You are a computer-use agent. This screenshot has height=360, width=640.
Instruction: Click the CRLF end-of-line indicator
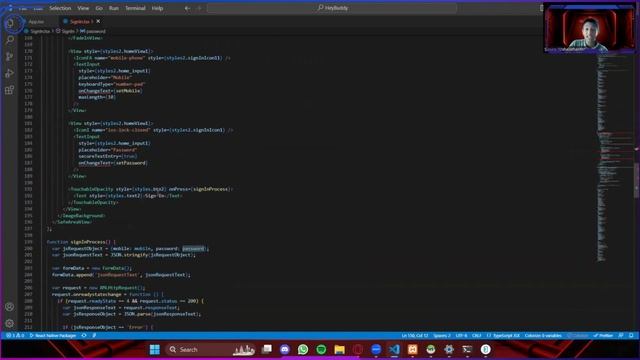(476, 336)
